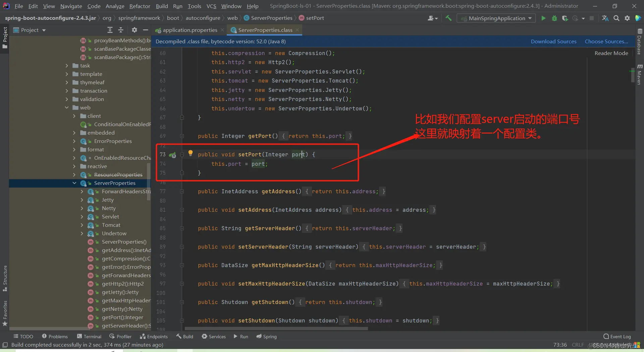
Task: Expand the task folder
Action: [67, 66]
